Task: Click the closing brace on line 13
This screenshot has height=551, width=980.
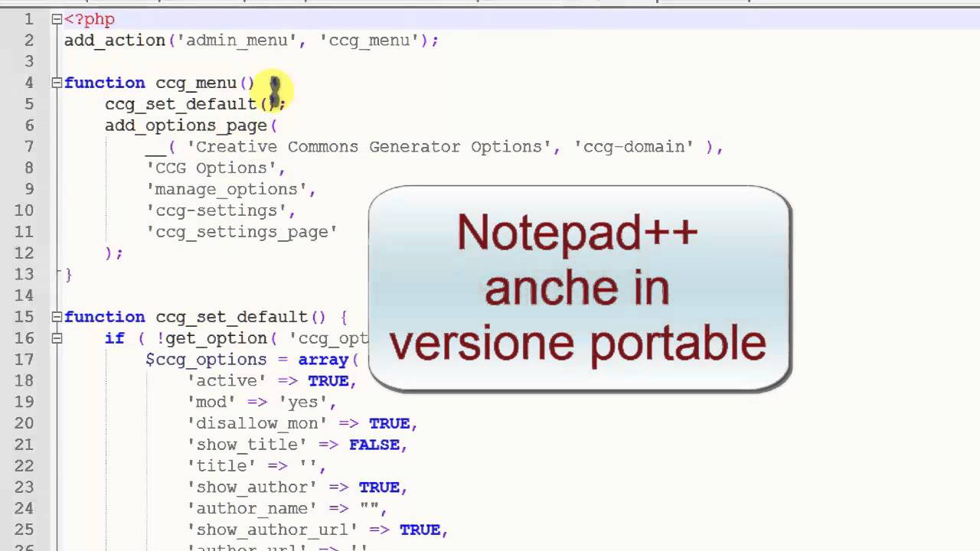Action: pos(69,274)
